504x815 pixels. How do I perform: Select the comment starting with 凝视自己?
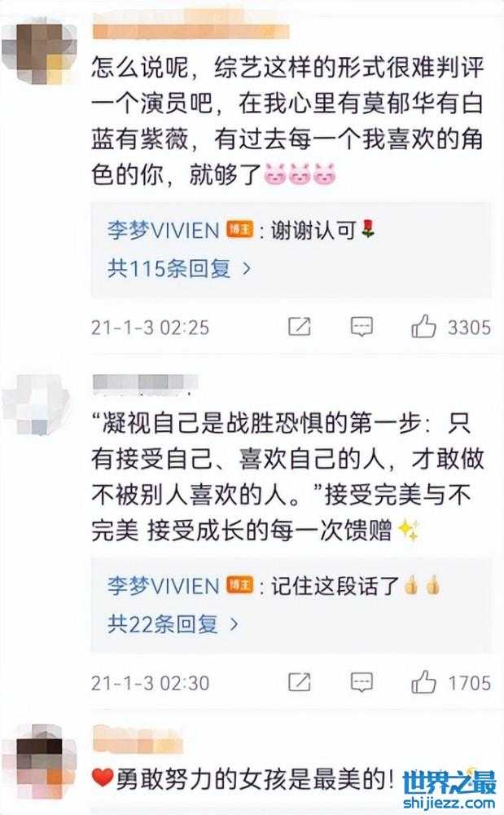pyautogui.click(x=288, y=477)
